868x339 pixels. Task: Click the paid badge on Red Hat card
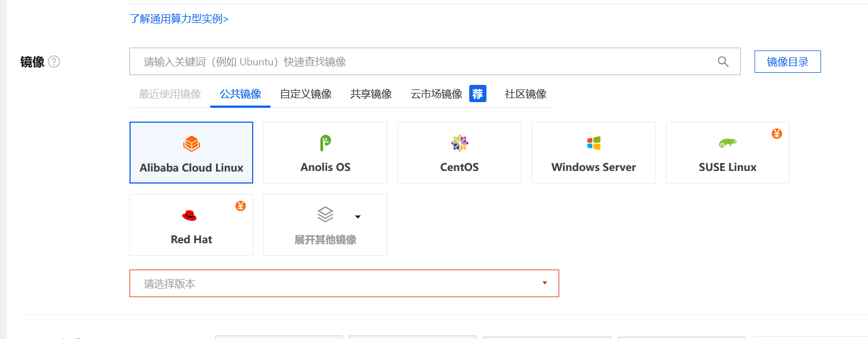click(241, 206)
